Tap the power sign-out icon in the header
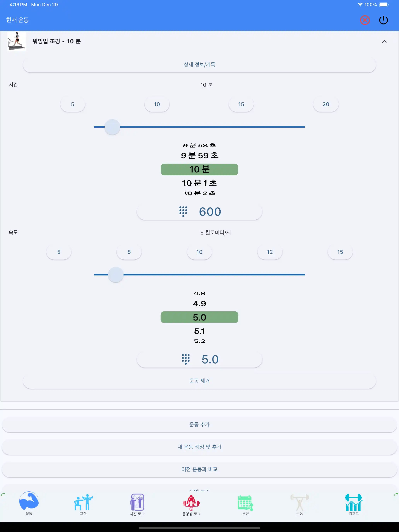 [383, 20]
